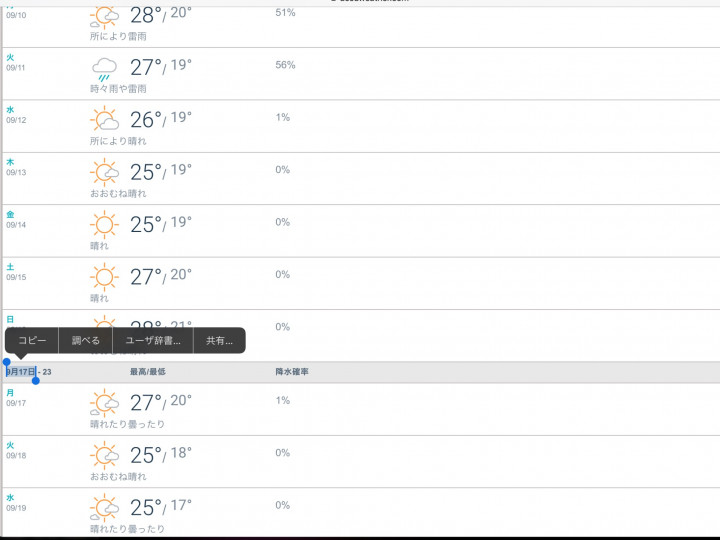Image resolution: width=720 pixels, height=540 pixels.
Task: Tap the 最高/最低 column header
Action: click(148, 372)
